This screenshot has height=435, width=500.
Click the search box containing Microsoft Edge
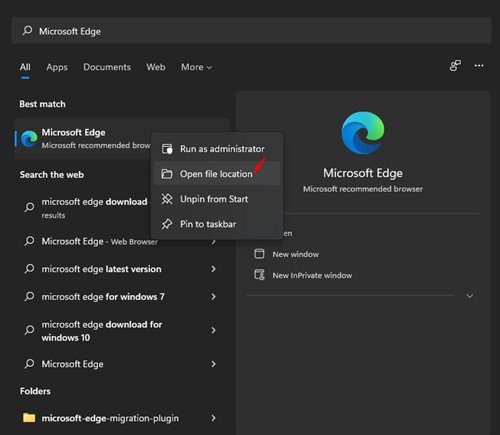[x=251, y=31]
